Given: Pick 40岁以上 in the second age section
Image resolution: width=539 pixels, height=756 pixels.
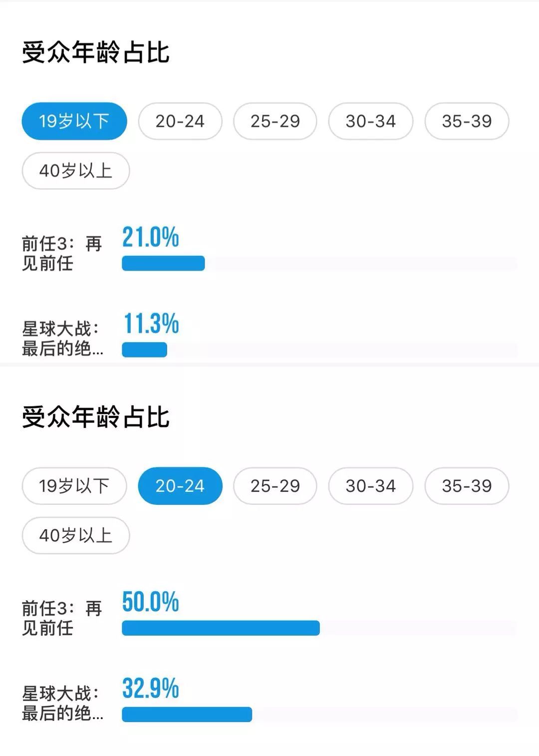Looking at the screenshot, I should (75, 535).
